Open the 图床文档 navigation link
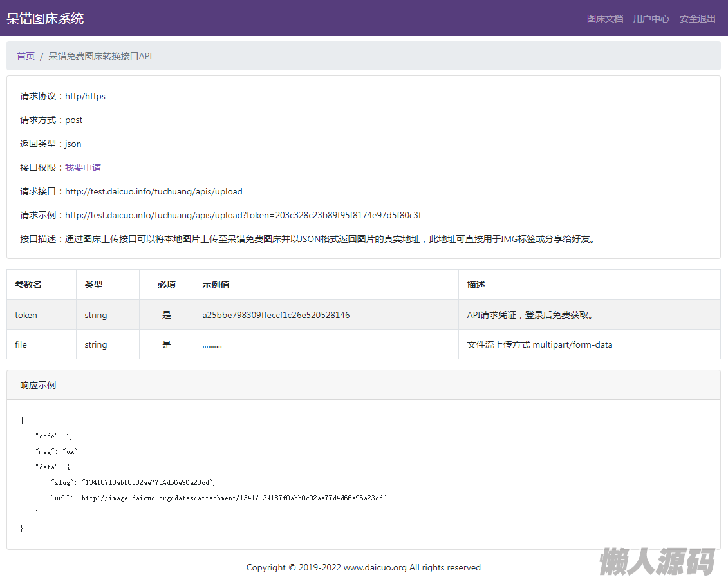This screenshot has width=728, height=584. coord(604,19)
